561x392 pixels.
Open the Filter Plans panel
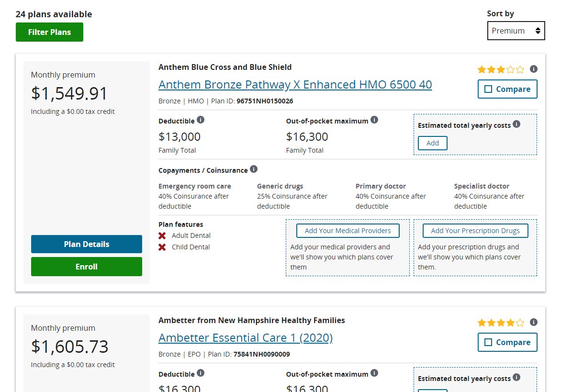49,32
